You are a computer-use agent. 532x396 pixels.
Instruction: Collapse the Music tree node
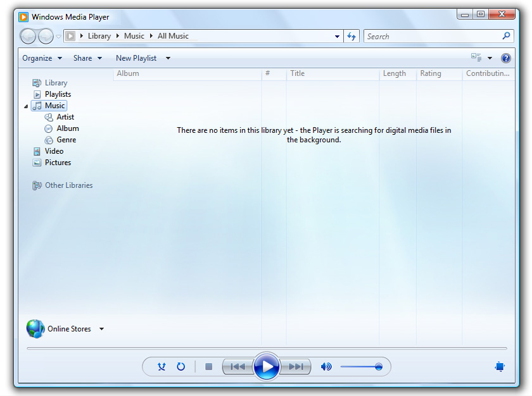coord(26,106)
